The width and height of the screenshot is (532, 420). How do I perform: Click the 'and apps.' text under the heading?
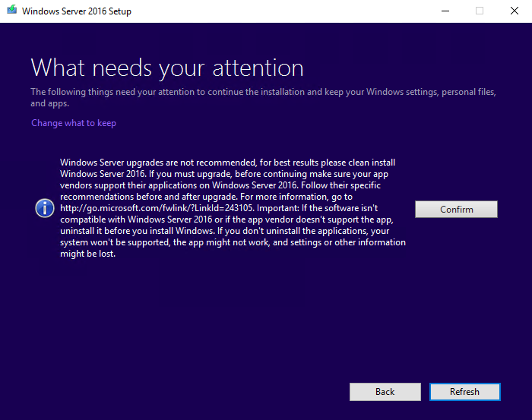[x=49, y=103]
